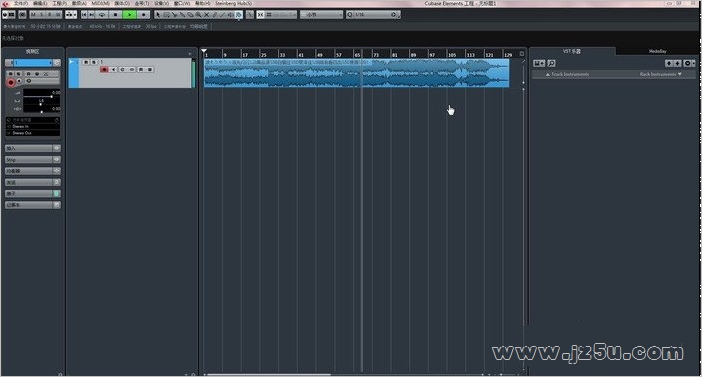Click Find Instruments search icon in VST panel
The height and width of the screenshot is (377, 702).
click(x=552, y=63)
